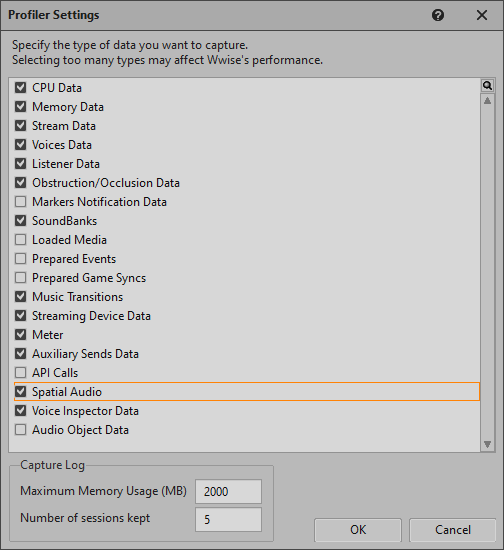This screenshot has height=550, width=504.
Task: Click the help question mark icon
Action: tap(438, 15)
